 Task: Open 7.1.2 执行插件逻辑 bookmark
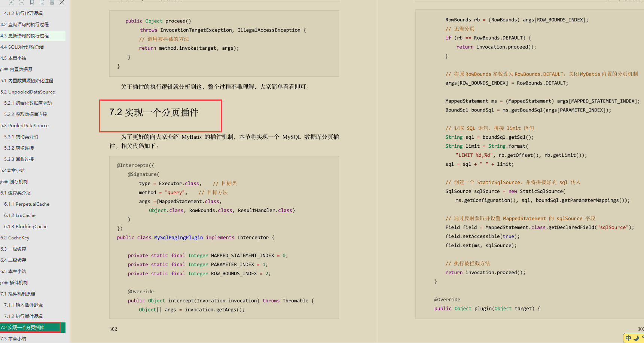[24, 316]
